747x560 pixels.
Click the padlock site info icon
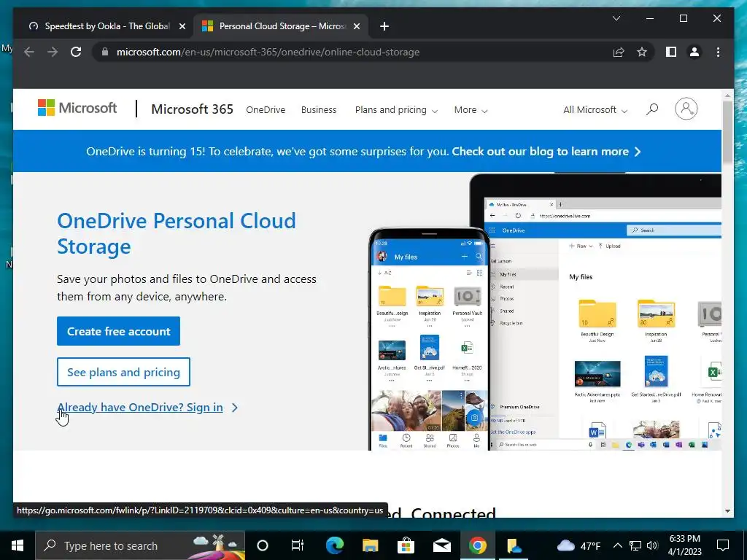[x=105, y=52]
